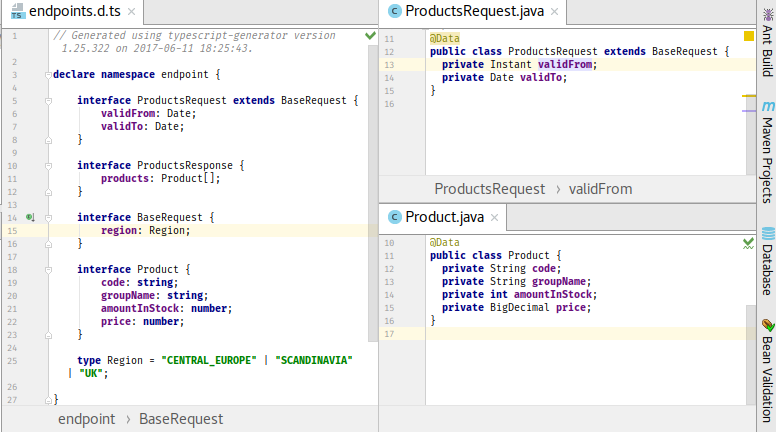
Task: Click 'region: Region;' on line 15
Action: 146,230
